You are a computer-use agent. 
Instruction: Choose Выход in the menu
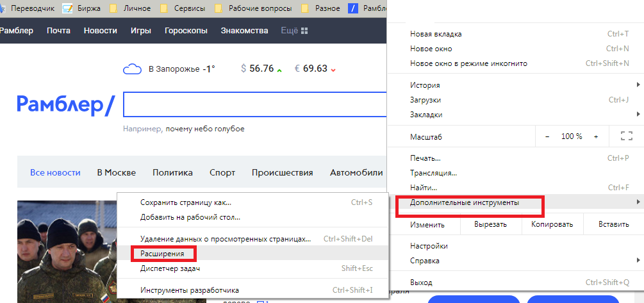[x=515, y=283]
